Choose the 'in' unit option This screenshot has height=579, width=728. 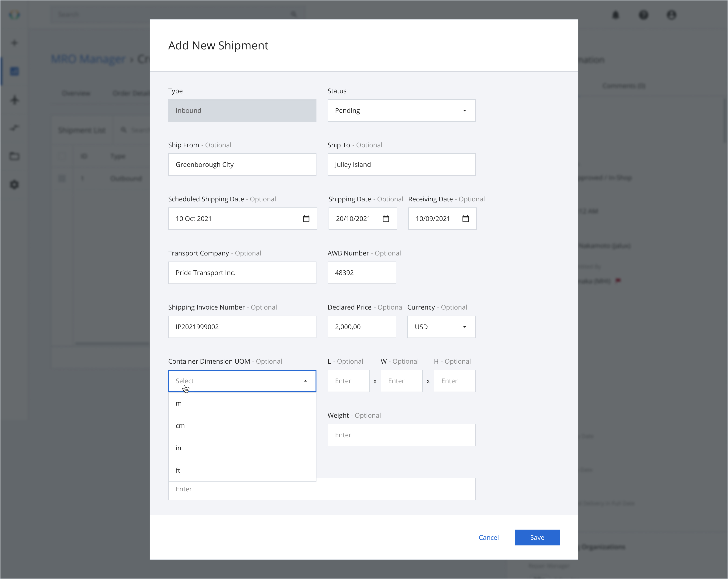pyautogui.click(x=242, y=448)
